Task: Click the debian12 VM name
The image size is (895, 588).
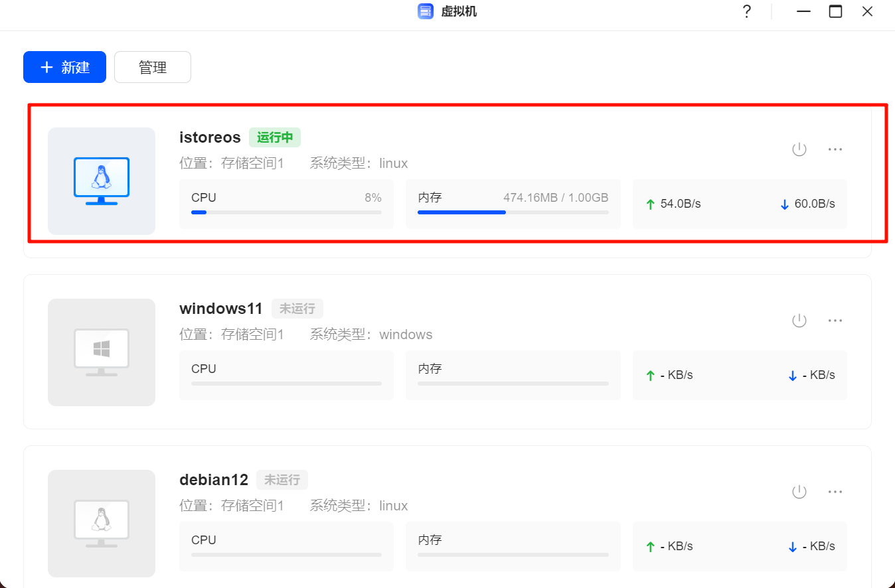Action: [214, 480]
